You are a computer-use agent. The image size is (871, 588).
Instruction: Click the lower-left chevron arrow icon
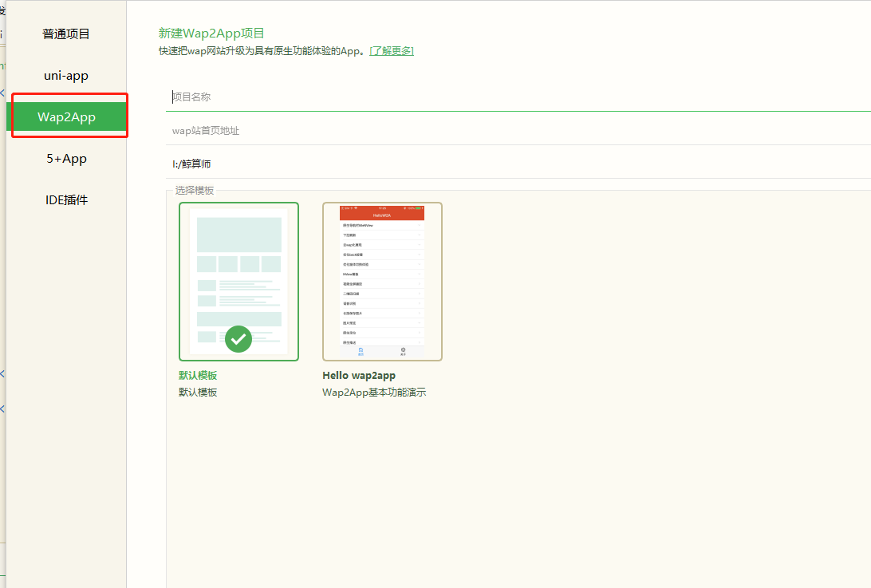(x=2, y=408)
